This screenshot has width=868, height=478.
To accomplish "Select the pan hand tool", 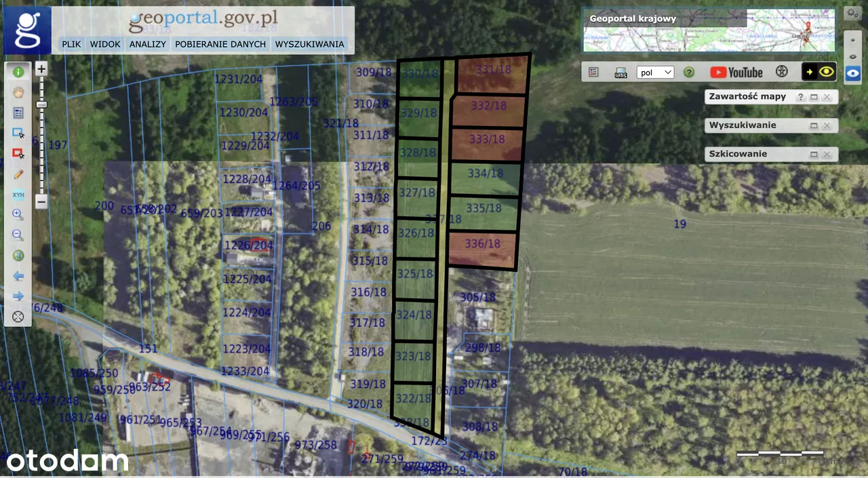I will [x=18, y=92].
